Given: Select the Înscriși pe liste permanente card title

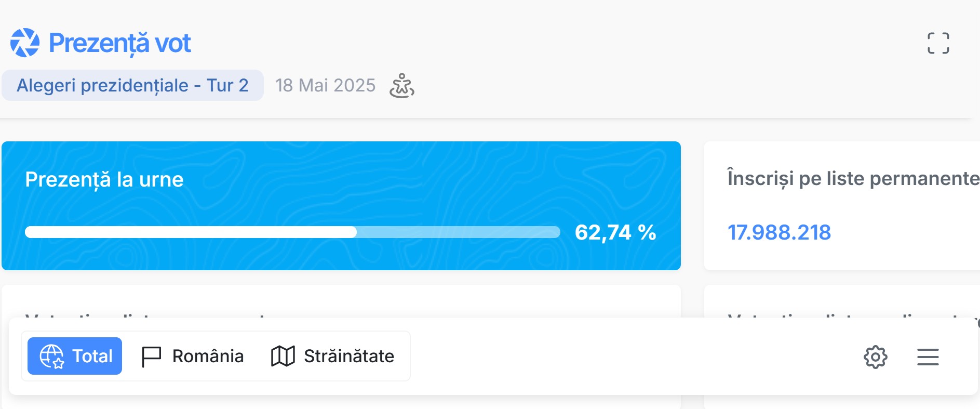Looking at the screenshot, I should (x=853, y=178).
